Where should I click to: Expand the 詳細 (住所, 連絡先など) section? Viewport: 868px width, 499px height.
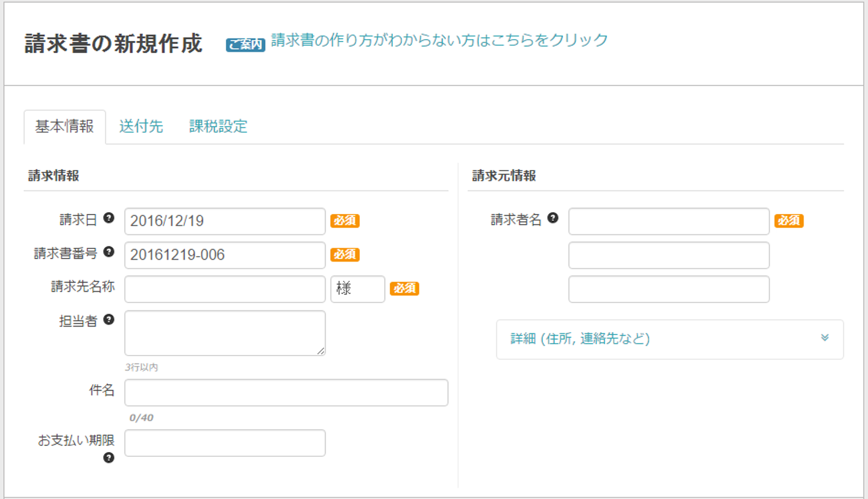pyautogui.click(x=580, y=339)
